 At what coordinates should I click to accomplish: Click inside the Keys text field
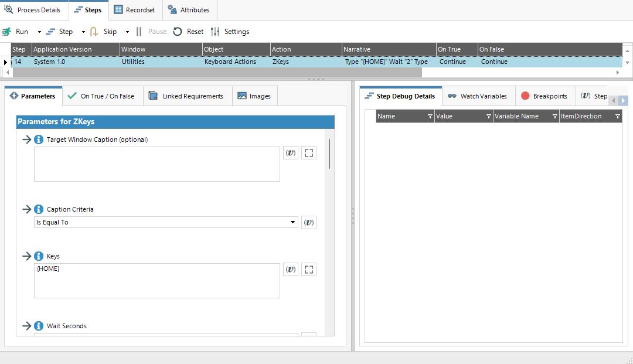(x=156, y=281)
